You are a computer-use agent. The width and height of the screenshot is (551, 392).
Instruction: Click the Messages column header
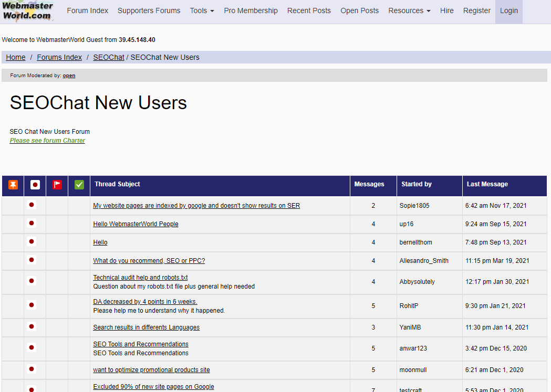369,184
